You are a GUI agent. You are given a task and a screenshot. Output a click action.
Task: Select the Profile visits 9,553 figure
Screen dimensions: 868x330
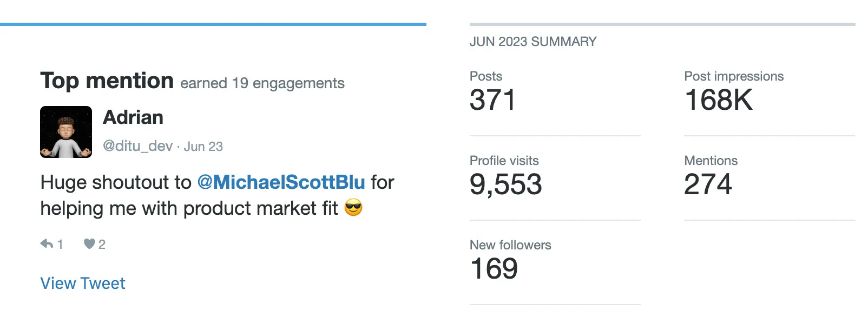click(x=506, y=183)
